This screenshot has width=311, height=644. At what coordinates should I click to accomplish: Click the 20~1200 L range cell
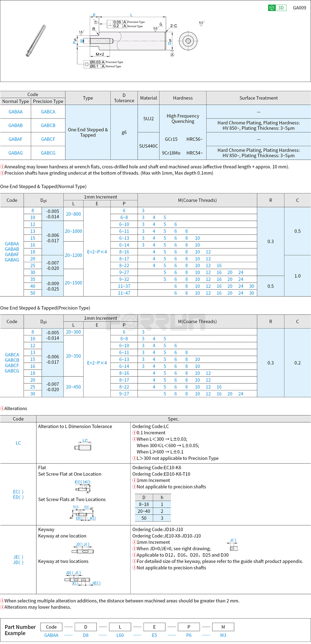[73, 255]
